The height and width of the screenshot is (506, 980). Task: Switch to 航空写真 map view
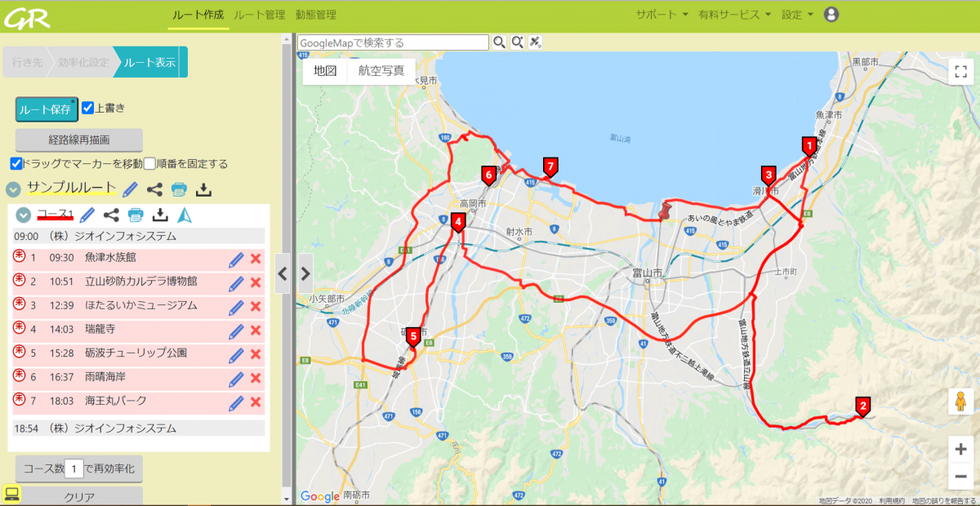[381, 71]
